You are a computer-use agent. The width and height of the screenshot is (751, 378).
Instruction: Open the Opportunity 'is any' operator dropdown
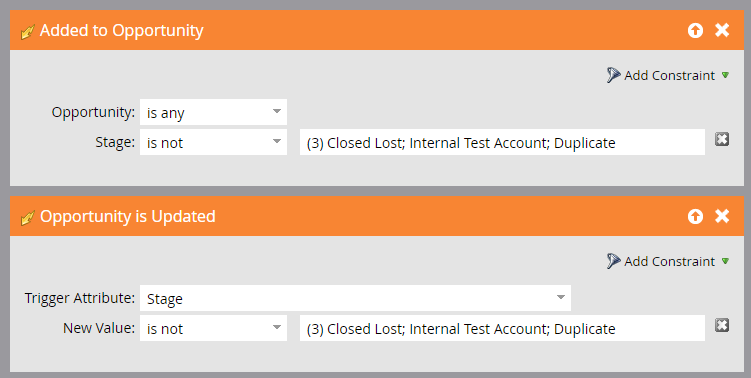click(213, 112)
